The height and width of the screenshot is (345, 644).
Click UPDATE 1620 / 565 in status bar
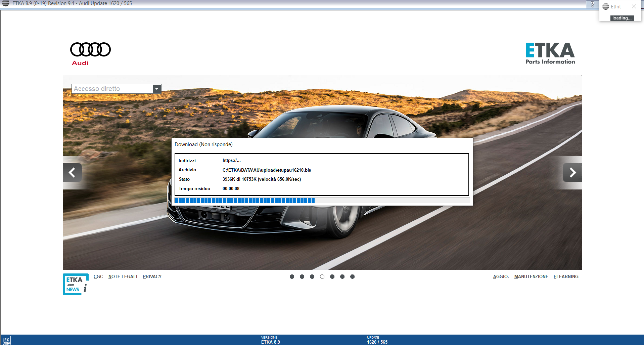click(377, 340)
